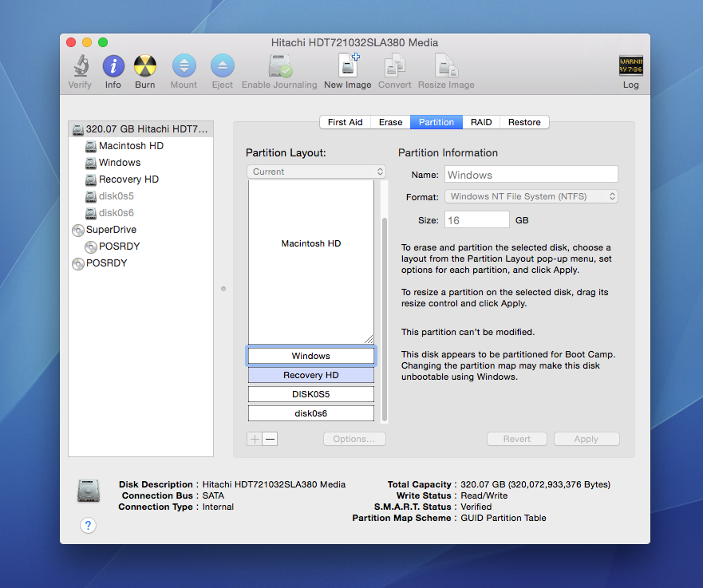Open the Partition Layout Current dropdown
The width and height of the screenshot is (703, 588).
tap(316, 172)
